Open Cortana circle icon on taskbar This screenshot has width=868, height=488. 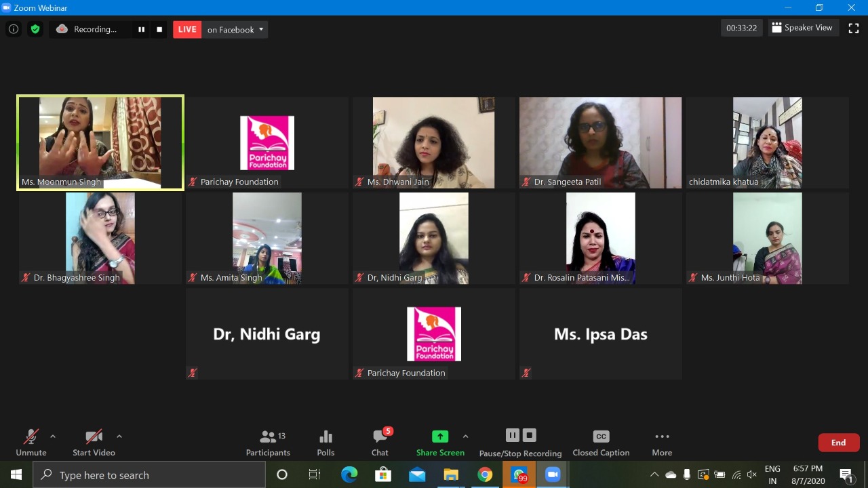pyautogui.click(x=282, y=474)
